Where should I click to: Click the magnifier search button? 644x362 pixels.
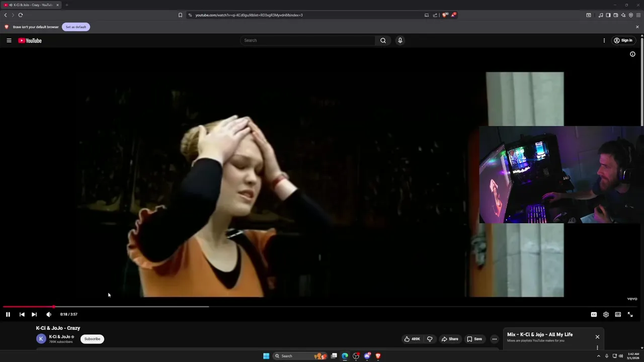383,40
